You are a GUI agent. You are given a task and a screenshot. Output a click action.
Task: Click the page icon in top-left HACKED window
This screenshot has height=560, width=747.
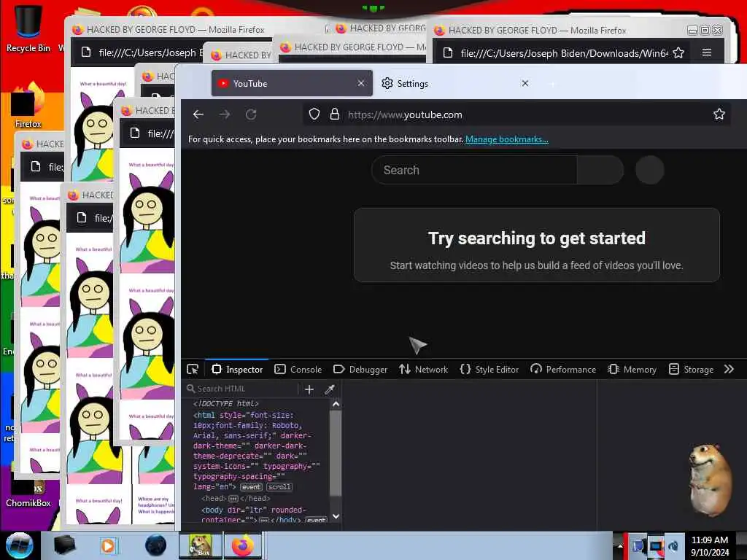(86, 52)
